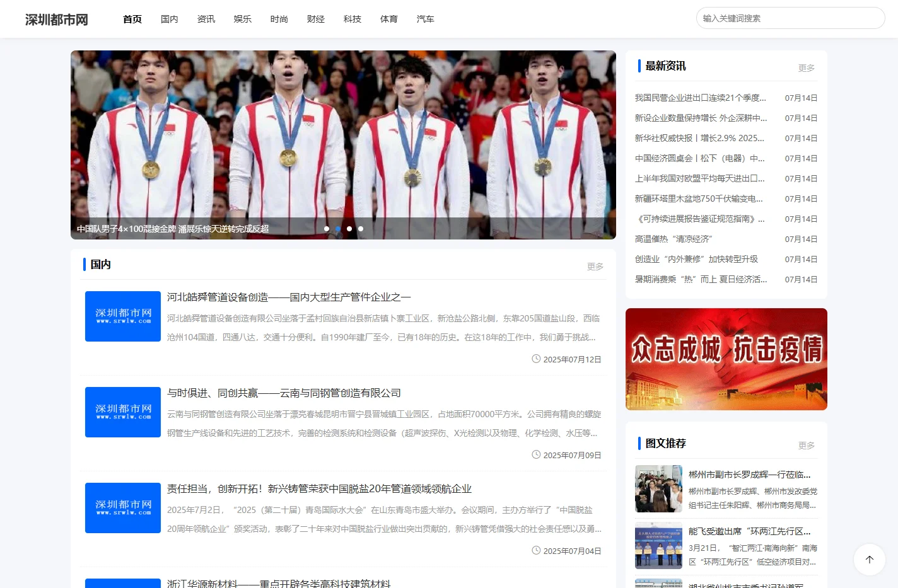Open news 高温催热“清凉经济”

tap(673, 239)
